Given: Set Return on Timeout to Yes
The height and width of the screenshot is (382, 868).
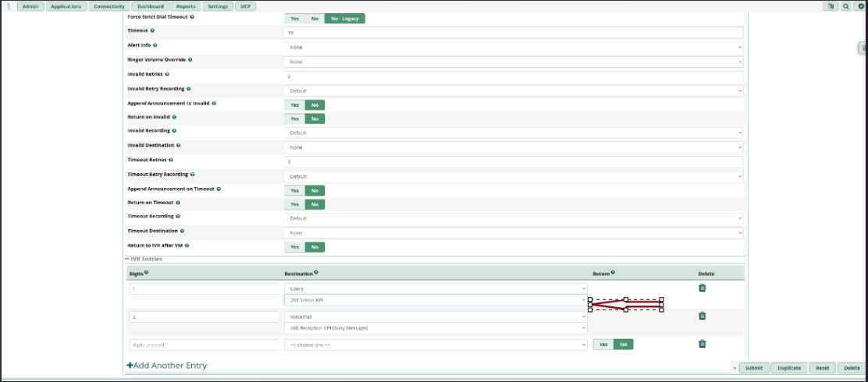Looking at the screenshot, I should pyautogui.click(x=294, y=204).
